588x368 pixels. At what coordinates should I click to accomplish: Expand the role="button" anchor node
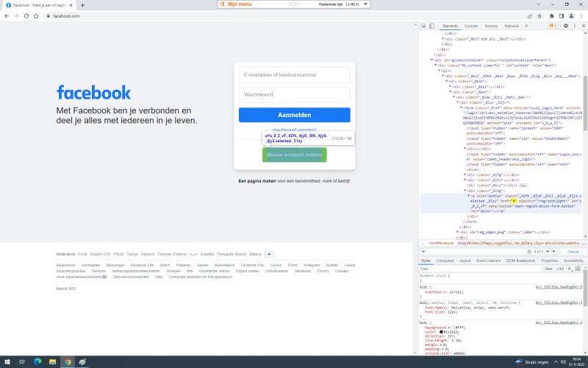click(468, 196)
